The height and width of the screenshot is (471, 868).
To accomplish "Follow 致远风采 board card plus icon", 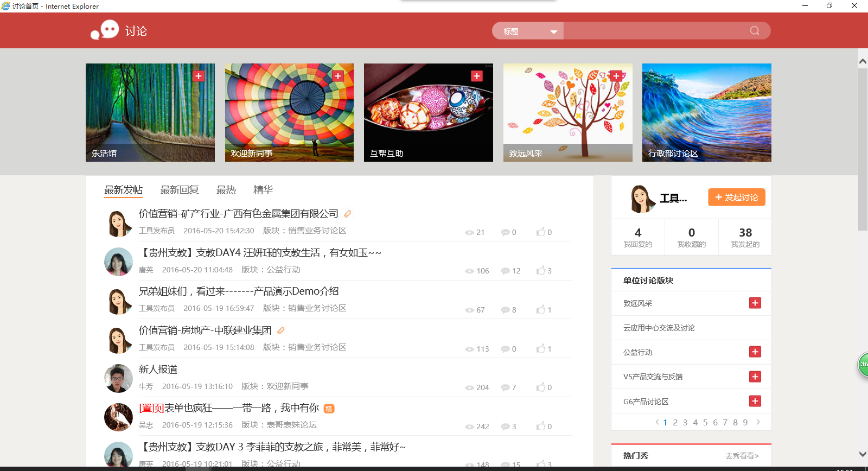I will pyautogui.click(x=616, y=76).
